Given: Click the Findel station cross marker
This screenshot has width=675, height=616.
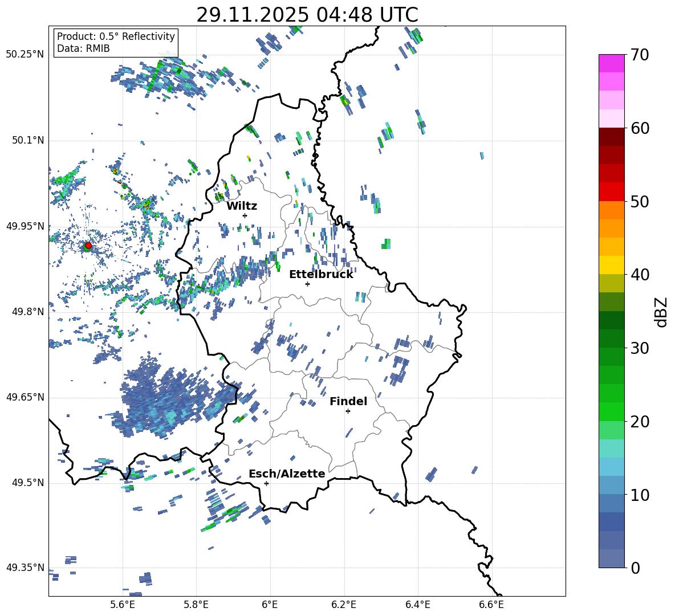Looking at the screenshot, I should point(348,411).
